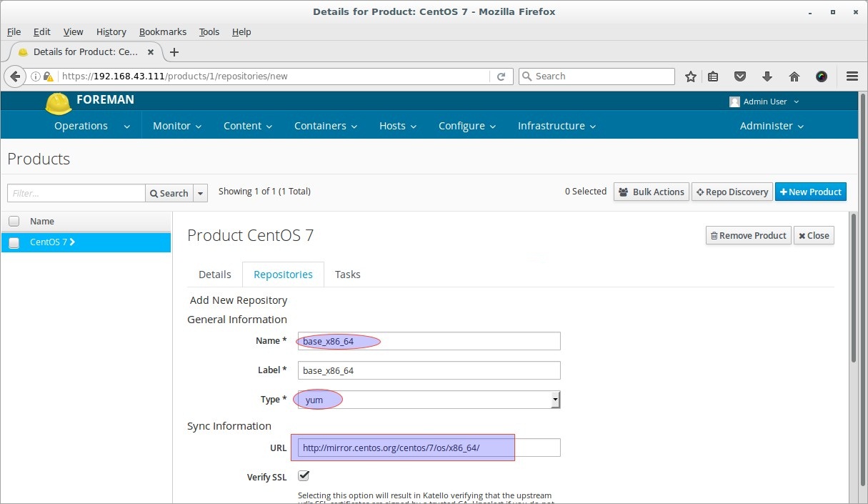Screen dimensions: 868x504
Task: Click the padlock security icon
Action: pyautogui.click(x=48, y=76)
